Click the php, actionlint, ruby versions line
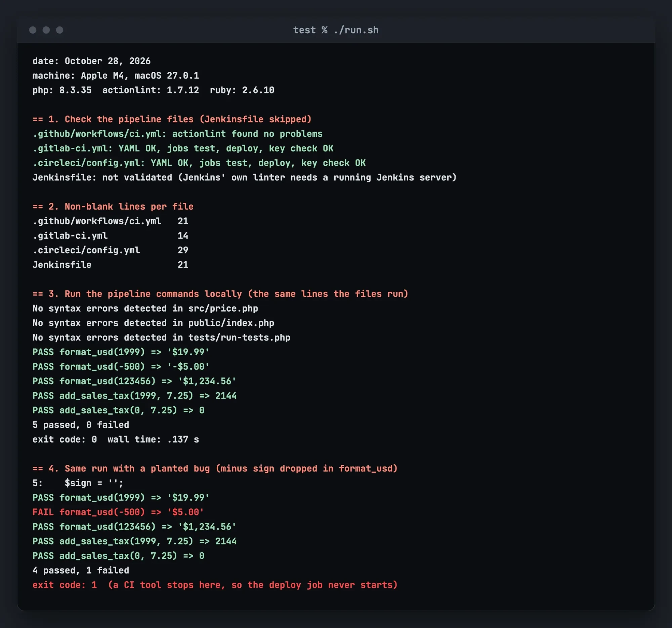 (x=153, y=90)
